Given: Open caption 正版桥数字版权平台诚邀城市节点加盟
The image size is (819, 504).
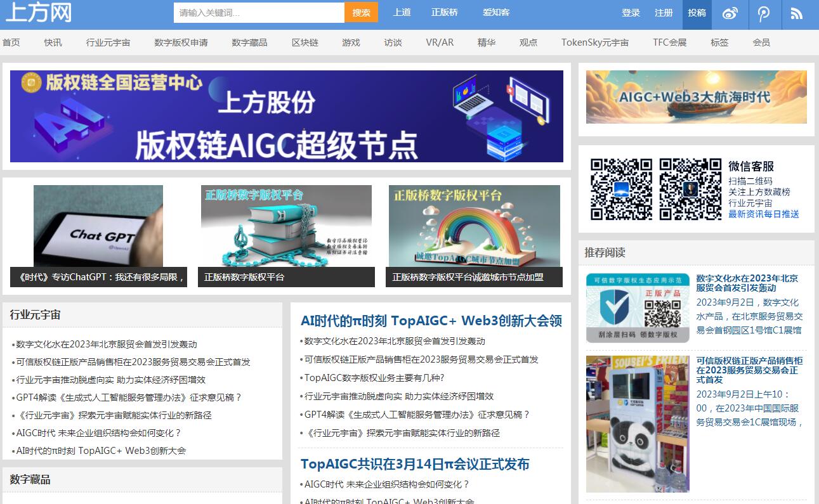Looking at the screenshot, I should pos(474,277).
